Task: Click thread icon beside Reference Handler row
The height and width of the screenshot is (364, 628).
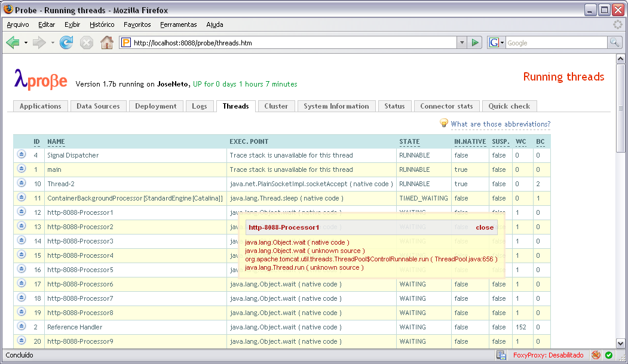Action: click(22, 326)
